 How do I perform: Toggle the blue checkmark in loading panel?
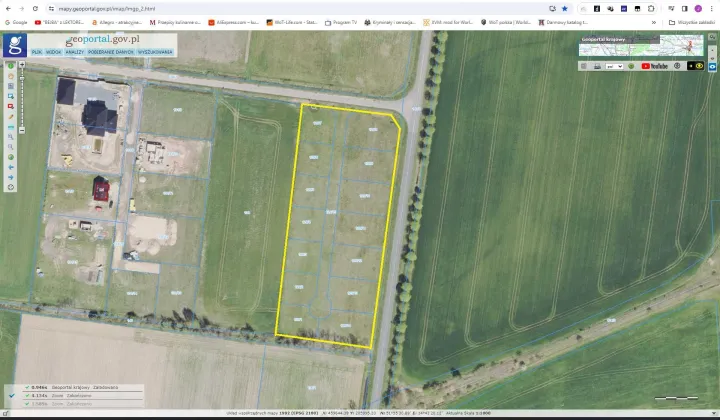[12, 395]
